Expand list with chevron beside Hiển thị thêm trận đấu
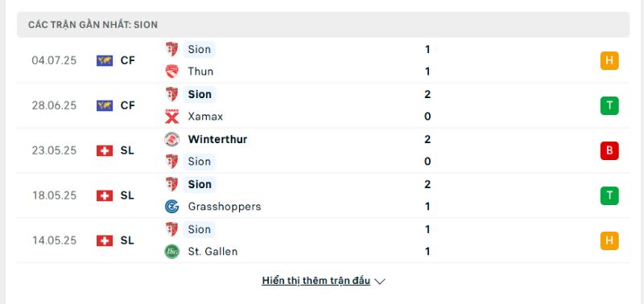644x304 pixels. (x=380, y=281)
